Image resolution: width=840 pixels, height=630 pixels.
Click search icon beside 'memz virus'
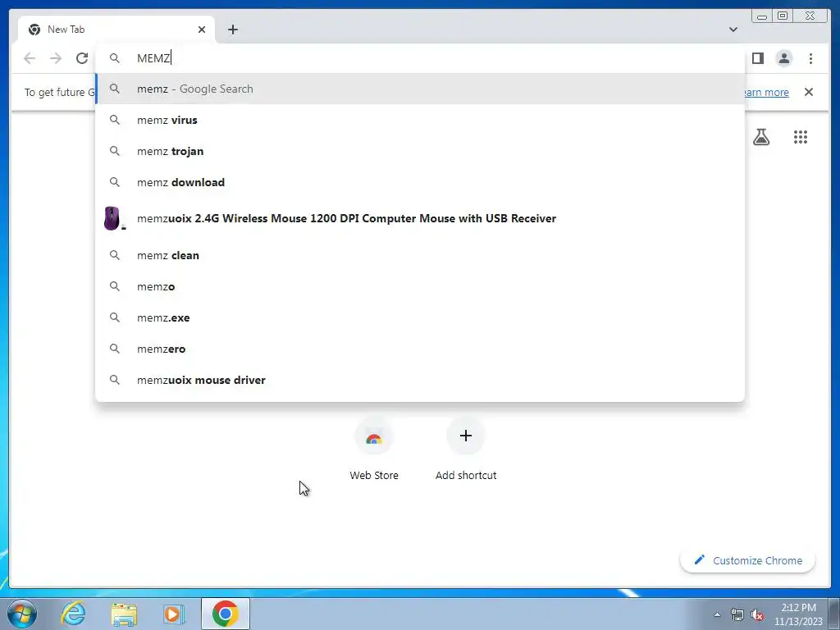click(x=114, y=120)
